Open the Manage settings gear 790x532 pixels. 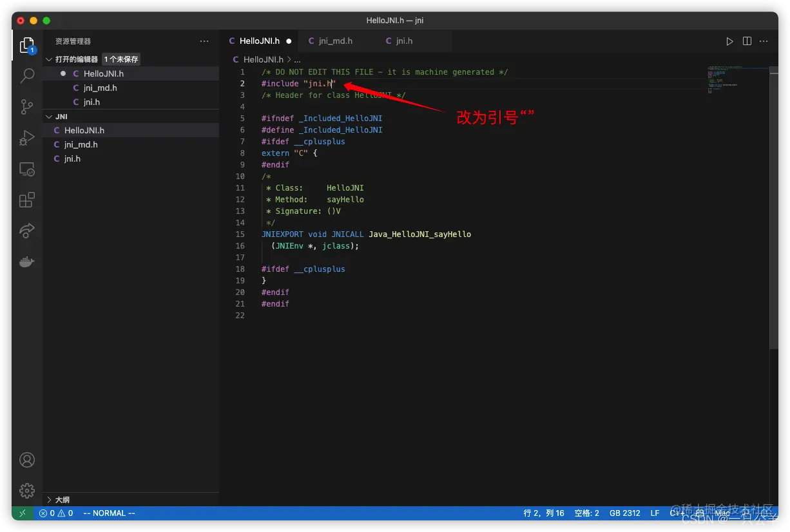[27, 491]
